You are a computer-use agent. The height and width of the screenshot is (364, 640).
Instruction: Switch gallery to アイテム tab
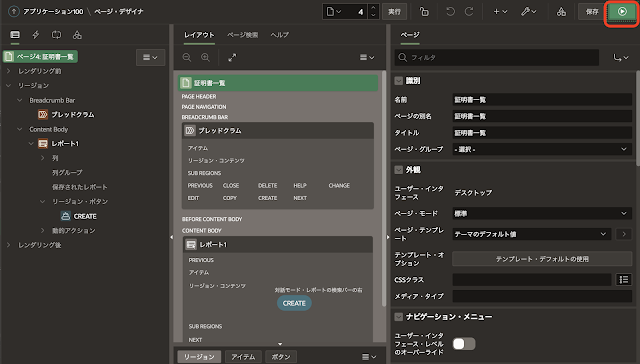tap(243, 357)
